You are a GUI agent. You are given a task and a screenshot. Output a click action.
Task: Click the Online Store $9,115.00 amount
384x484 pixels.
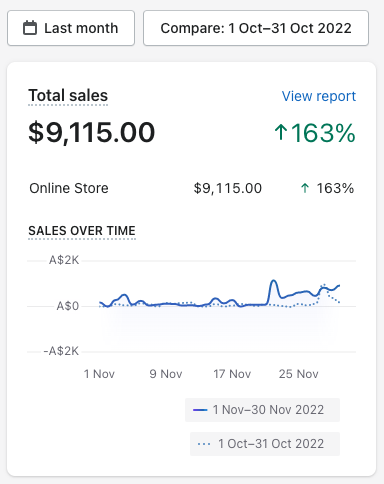pyautogui.click(x=228, y=188)
